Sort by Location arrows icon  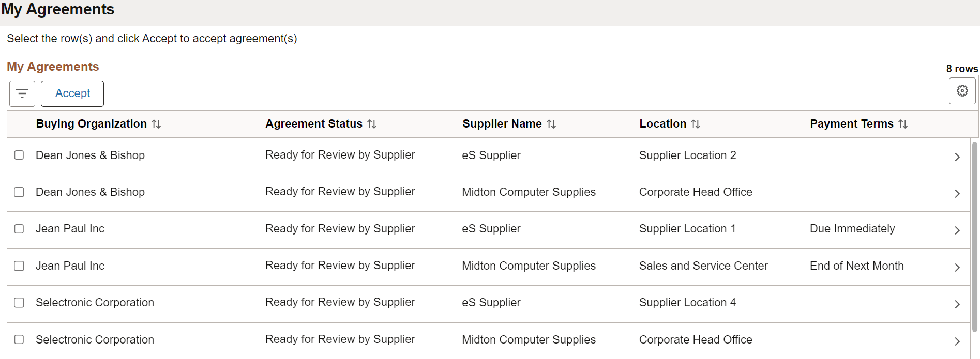(x=696, y=124)
